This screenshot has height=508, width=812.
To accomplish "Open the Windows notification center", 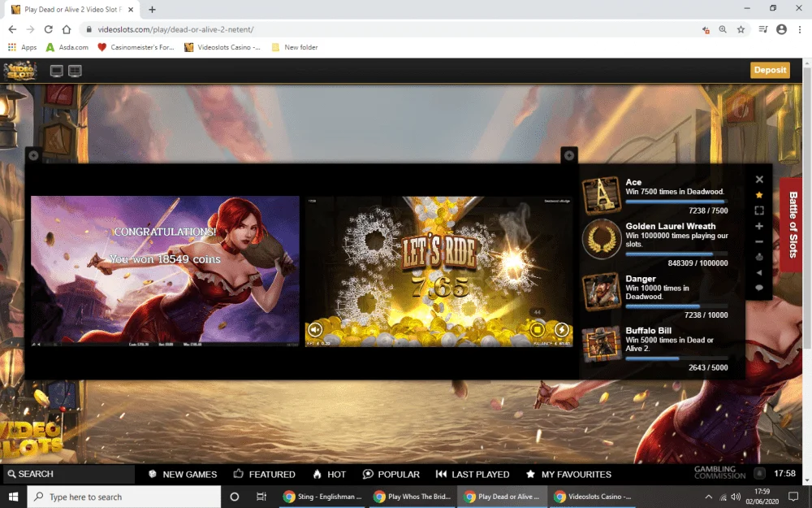I will tap(793, 497).
